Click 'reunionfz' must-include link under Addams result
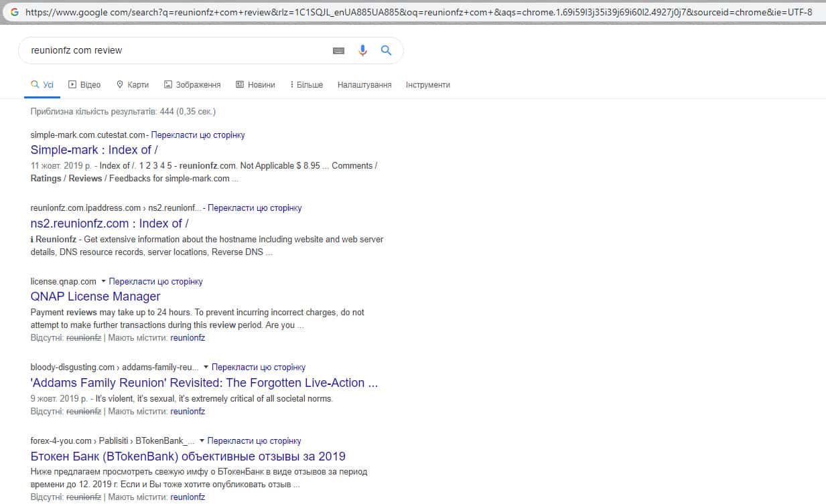Image resolution: width=826 pixels, height=504 pixels. (188, 412)
